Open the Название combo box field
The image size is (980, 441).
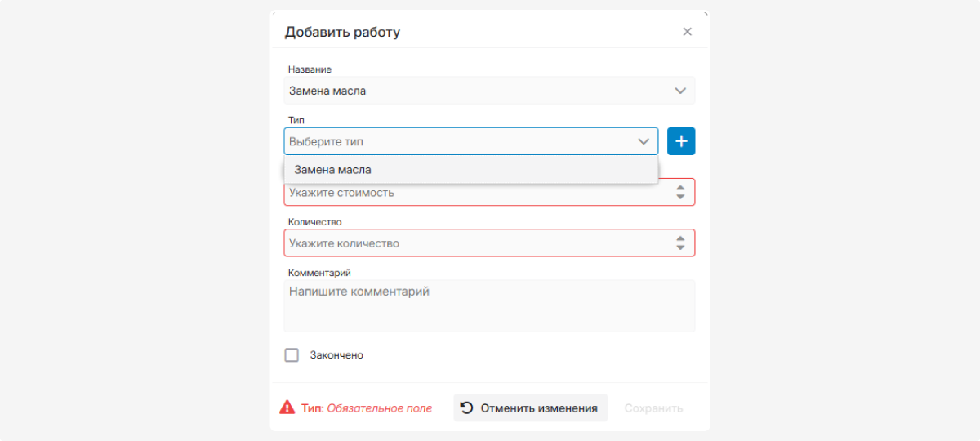(x=474, y=91)
